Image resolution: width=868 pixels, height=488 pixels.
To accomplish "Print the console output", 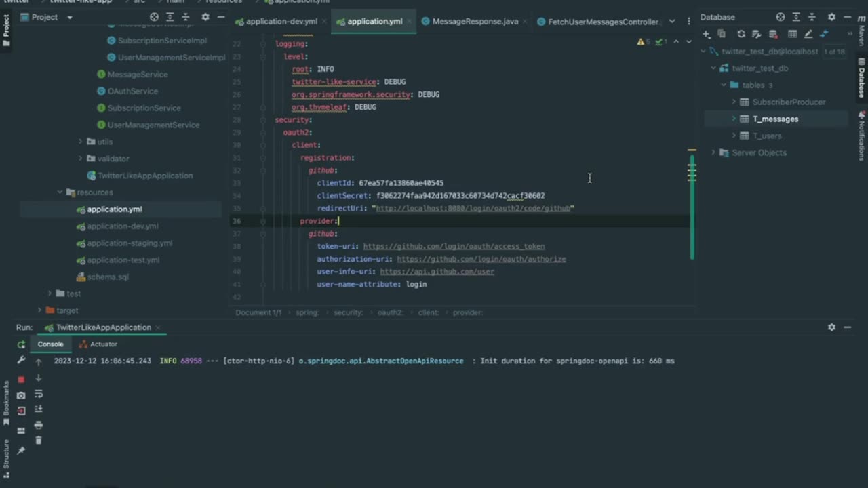I will tap(39, 425).
